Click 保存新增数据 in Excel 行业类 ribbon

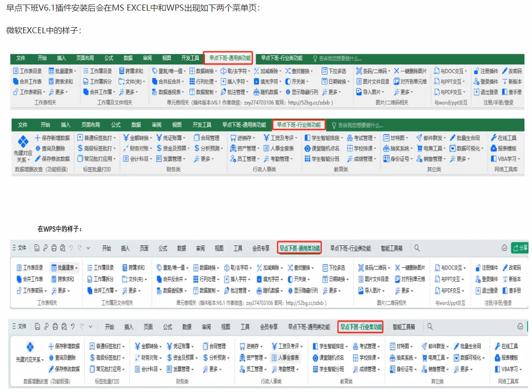click(x=52, y=138)
